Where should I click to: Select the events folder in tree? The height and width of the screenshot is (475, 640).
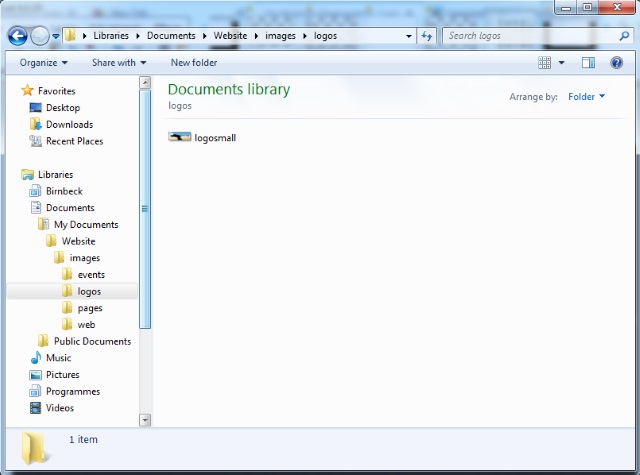point(90,275)
